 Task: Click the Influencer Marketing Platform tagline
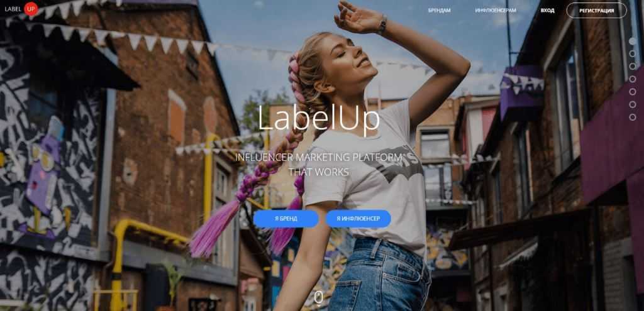click(319, 157)
